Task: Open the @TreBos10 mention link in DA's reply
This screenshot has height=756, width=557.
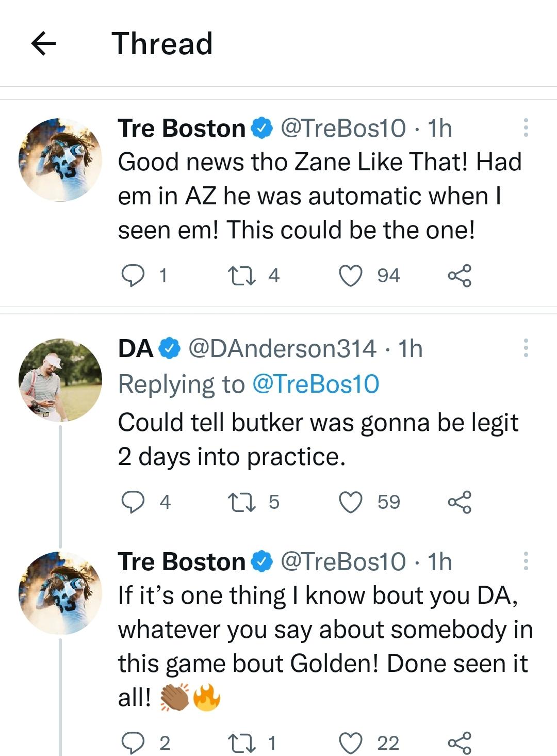Action: point(316,384)
